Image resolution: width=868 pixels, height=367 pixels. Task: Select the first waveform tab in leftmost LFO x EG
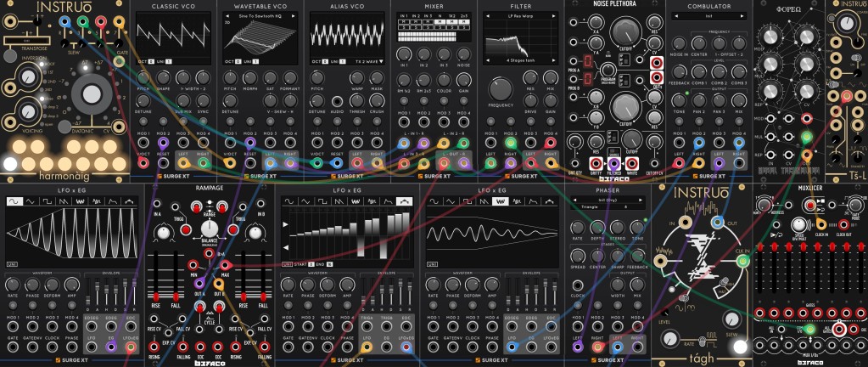(14, 202)
